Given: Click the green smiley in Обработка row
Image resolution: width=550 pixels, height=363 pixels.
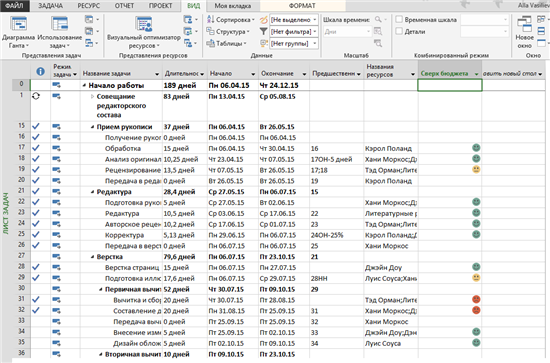Looking at the screenshot, I should pyautogui.click(x=476, y=148).
